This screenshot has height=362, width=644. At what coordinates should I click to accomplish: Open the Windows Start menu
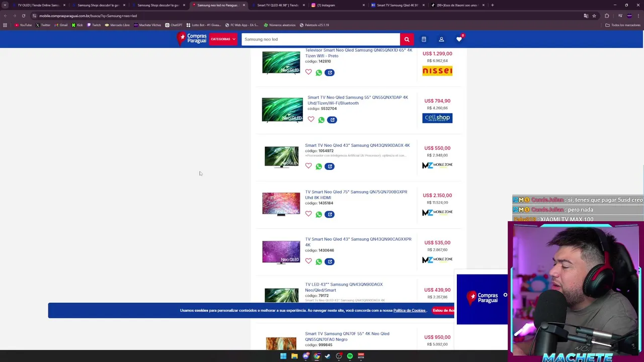click(x=283, y=356)
